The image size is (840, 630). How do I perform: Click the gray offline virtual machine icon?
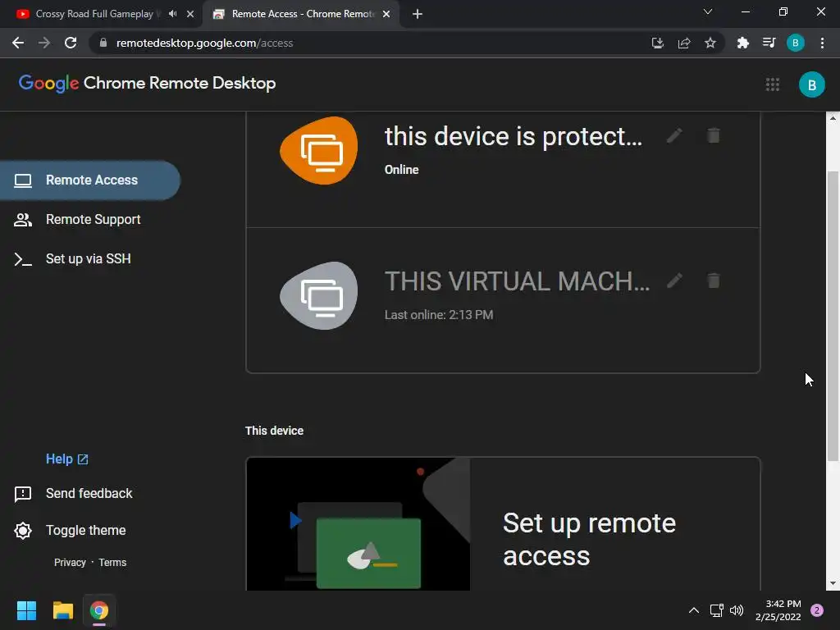(x=319, y=295)
